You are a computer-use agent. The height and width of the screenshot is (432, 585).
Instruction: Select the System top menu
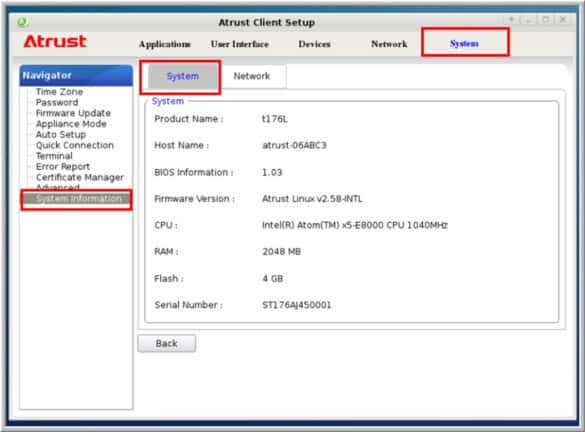pos(464,43)
